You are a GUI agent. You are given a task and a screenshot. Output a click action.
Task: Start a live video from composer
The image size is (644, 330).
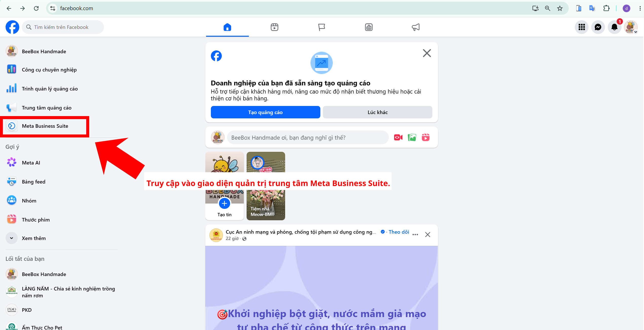[x=398, y=138]
